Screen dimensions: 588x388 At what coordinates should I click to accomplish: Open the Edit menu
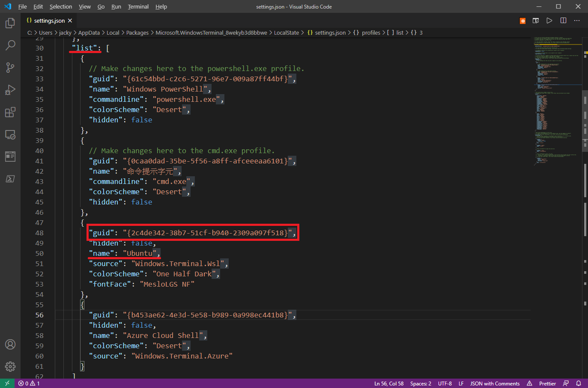[38, 6]
